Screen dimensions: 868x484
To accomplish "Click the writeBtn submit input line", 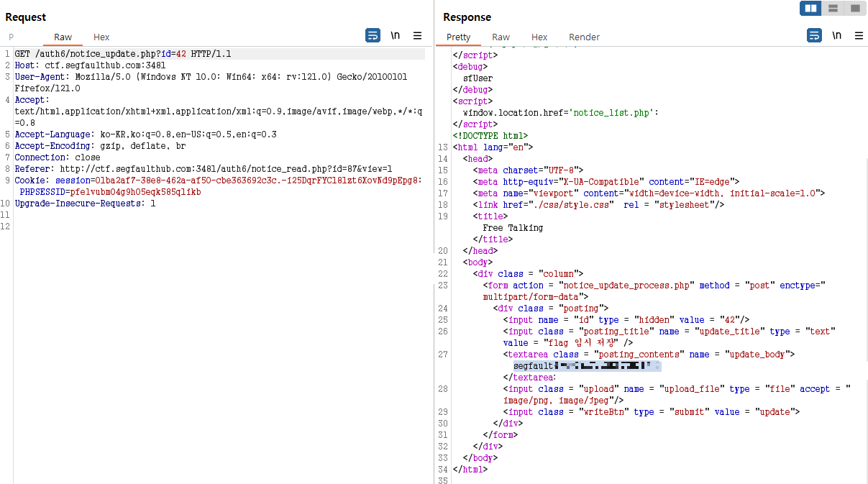I will (x=652, y=412).
